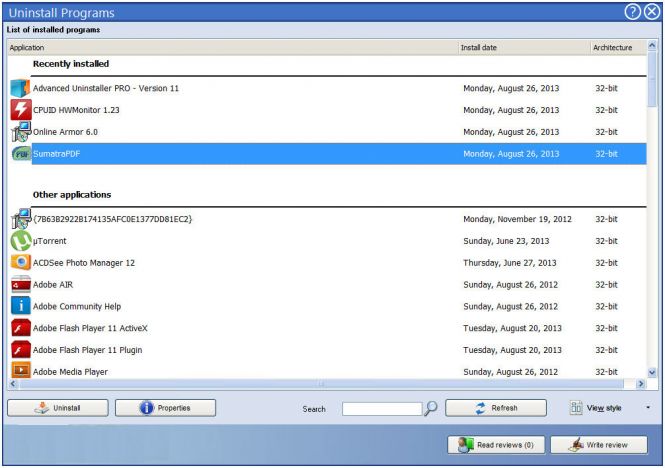This screenshot has height=468, width=665.
Task: Select the Adobe Flash Player 11 ActiveX entry
Action: click(90, 328)
